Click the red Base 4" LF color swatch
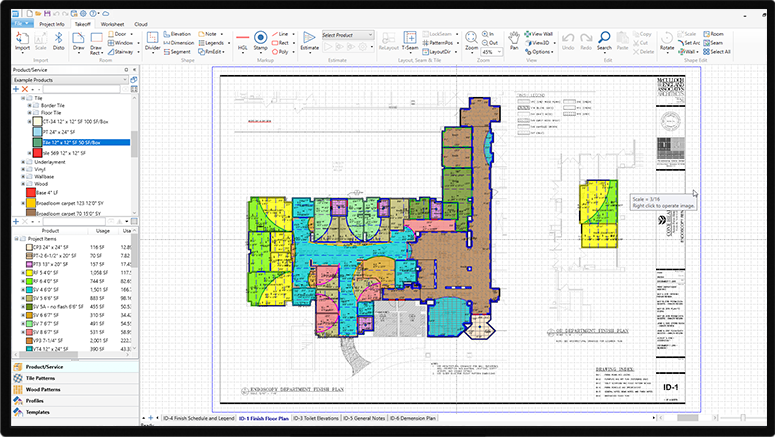 coord(28,191)
